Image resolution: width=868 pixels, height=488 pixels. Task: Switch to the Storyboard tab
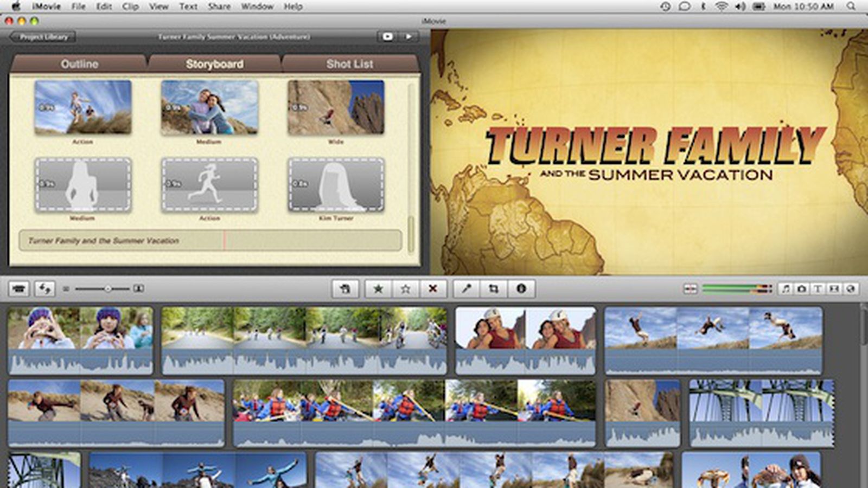pos(214,64)
